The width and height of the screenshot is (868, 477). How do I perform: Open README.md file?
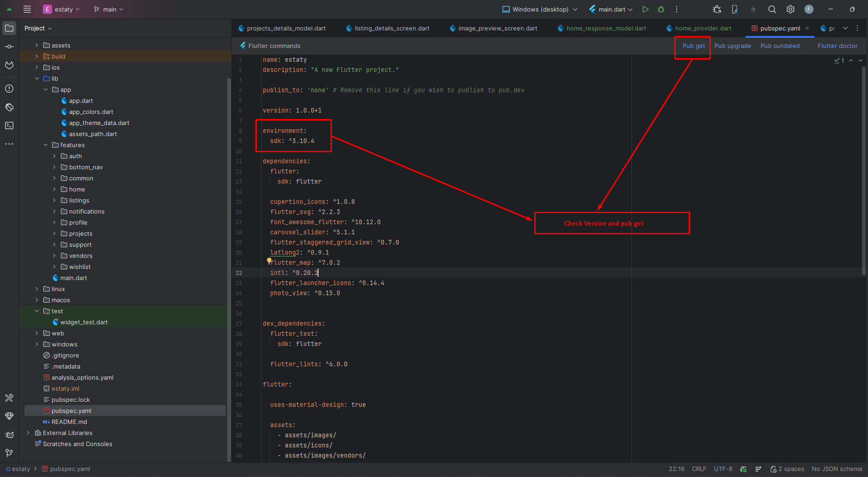pos(69,422)
